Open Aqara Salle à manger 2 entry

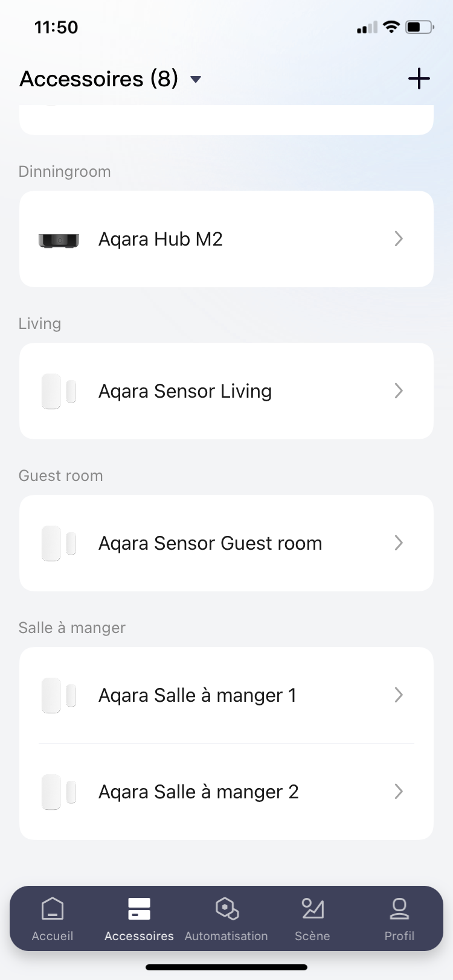click(x=199, y=792)
